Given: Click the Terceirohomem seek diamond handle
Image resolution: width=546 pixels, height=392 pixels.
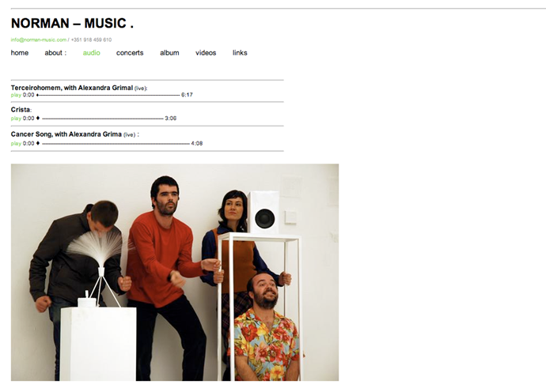Looking at the screenshot, I should [37, 95].
